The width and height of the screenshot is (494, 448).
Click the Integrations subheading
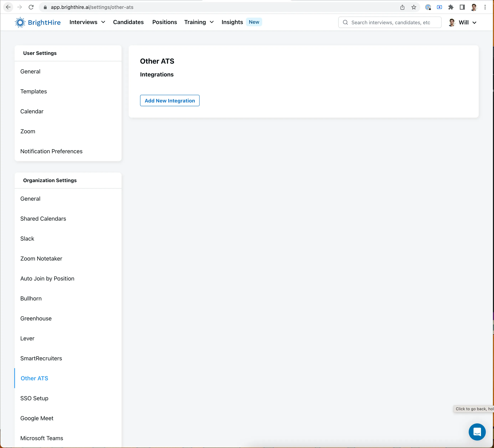pos(157,74)
